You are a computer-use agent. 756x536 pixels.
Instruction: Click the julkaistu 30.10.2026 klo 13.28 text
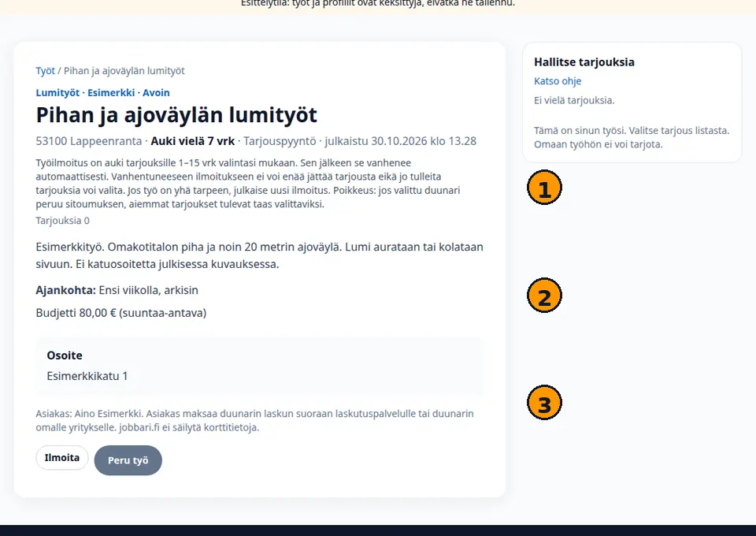click(400, 141)
